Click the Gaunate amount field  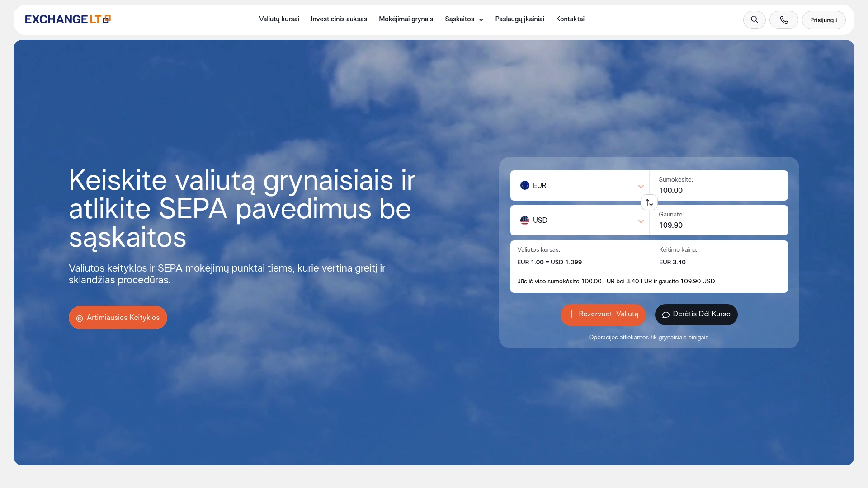pyautogui.click(x=718, y=220)
